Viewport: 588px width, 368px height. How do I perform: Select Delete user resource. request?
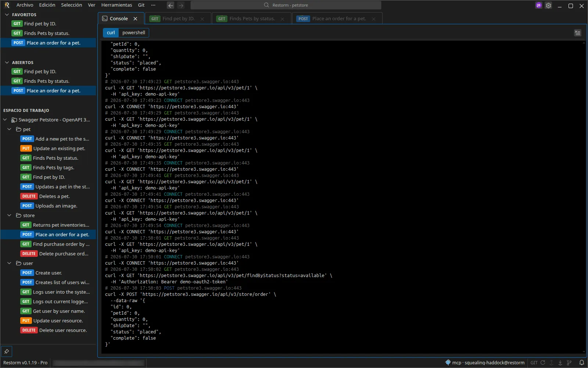click(x=48, y=330)
